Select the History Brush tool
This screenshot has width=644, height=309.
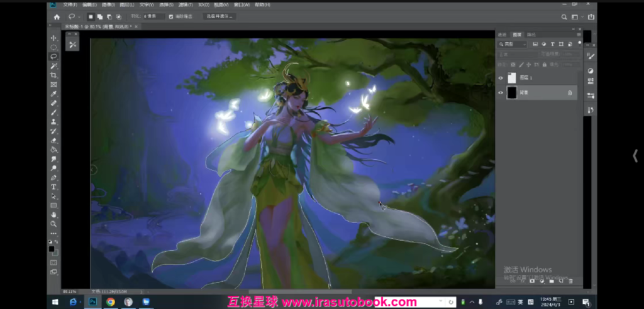53,131
